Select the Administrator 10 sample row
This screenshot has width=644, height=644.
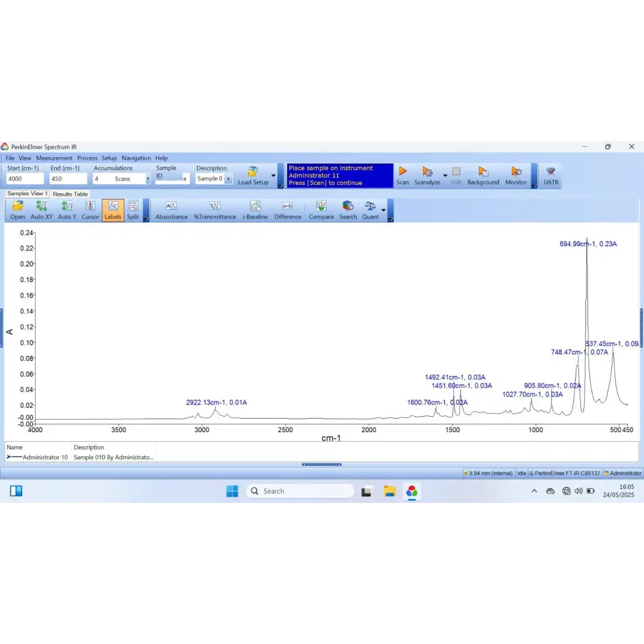(x=80, y=457)
